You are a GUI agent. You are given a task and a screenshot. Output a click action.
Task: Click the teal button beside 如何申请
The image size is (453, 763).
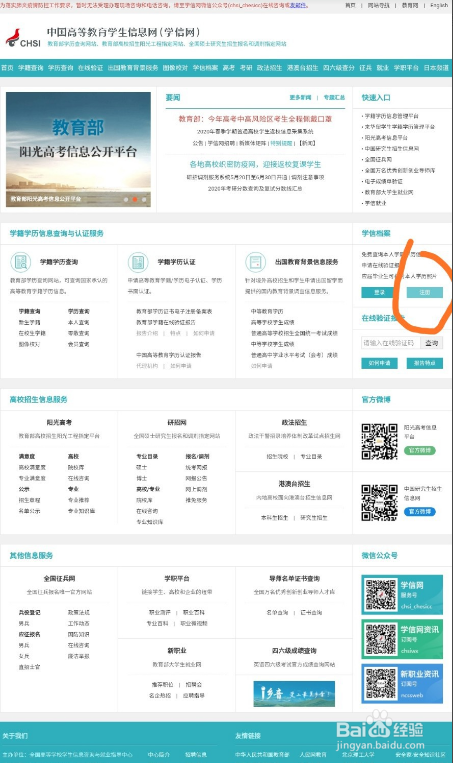click(x=424, y=363)
